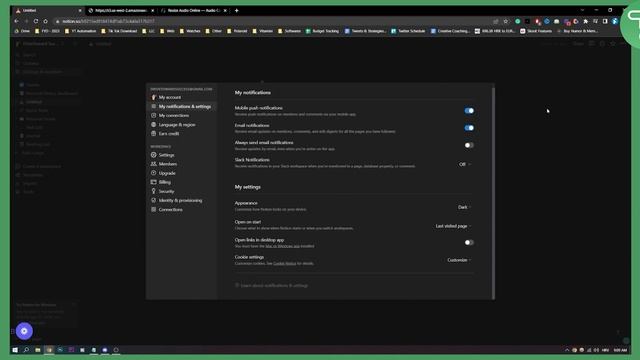Open the Chrome extensions puzzle icon
This screenshot has width=640, height=360.
586,21
